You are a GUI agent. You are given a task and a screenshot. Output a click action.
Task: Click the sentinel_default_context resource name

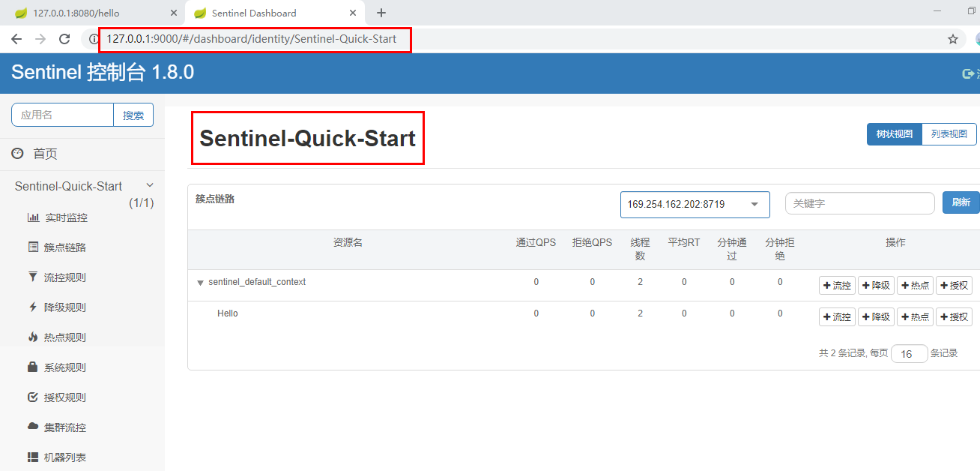tap(257, 282)
